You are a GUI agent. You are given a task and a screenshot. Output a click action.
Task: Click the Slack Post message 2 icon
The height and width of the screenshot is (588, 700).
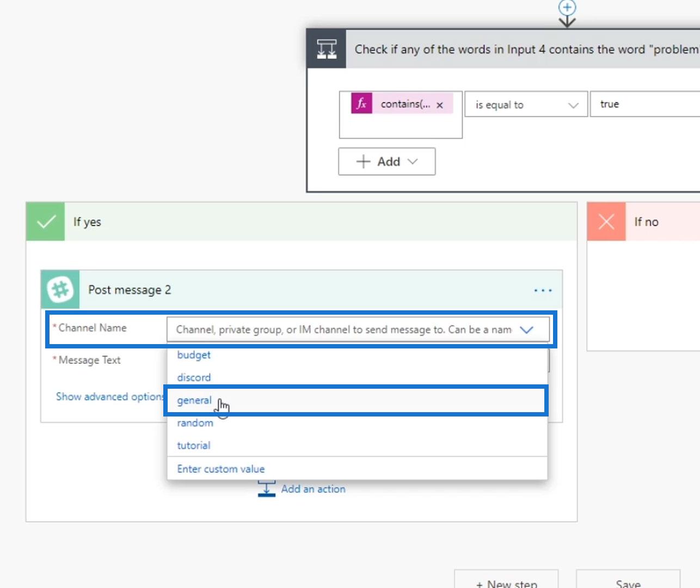60,290
